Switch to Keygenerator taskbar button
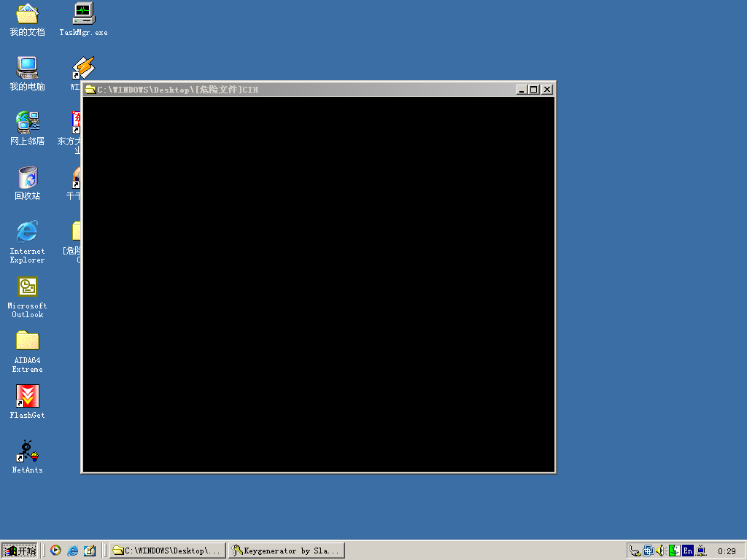 (286, 551)
